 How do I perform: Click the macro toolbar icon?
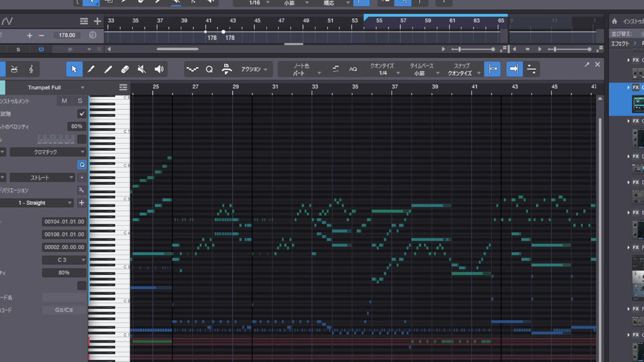[226, 69]
